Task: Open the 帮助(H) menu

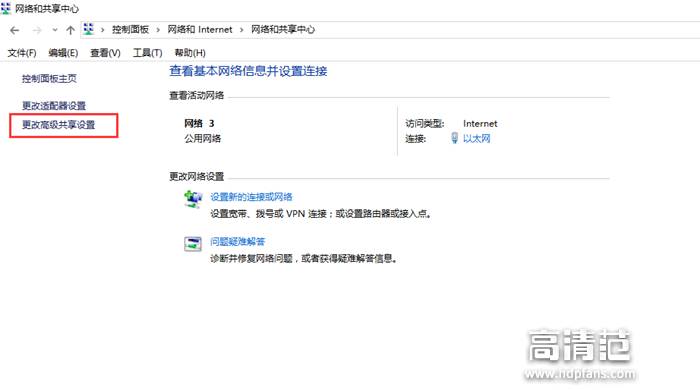Action: coord(190,53)
